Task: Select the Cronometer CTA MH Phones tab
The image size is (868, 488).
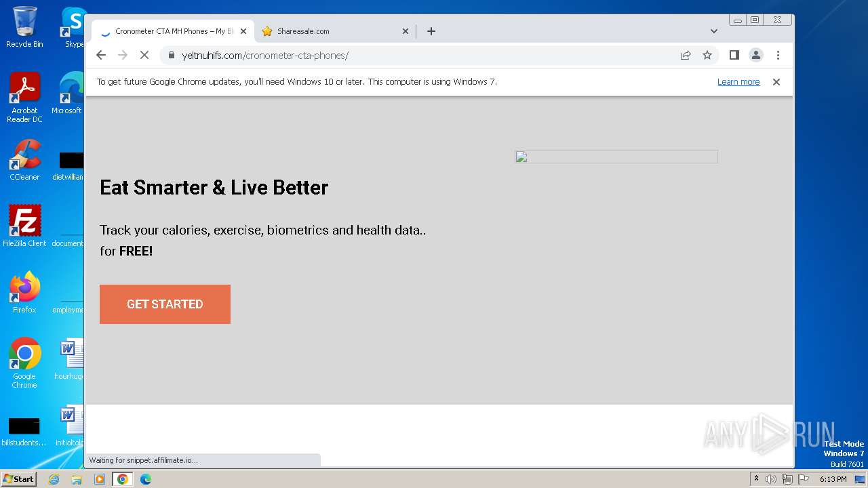Action: [174, 31]
